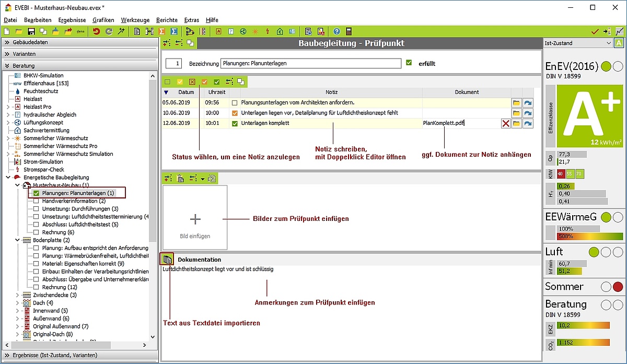Image resolution: width=627 pixels, height=364 pixels.
Task: Expand the Dach (4) tree node
Action: [x=18, y=303]
